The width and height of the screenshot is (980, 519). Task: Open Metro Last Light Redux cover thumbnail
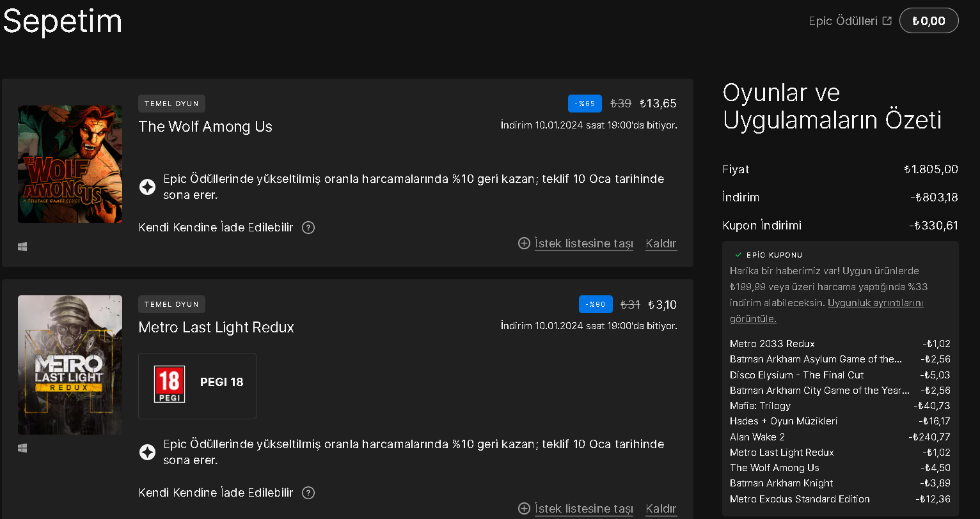tap(70, 365)
